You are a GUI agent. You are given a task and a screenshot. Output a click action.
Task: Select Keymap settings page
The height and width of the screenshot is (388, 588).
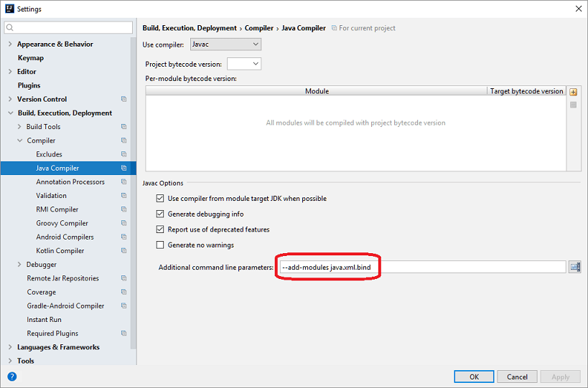click(x=31, y=58)
